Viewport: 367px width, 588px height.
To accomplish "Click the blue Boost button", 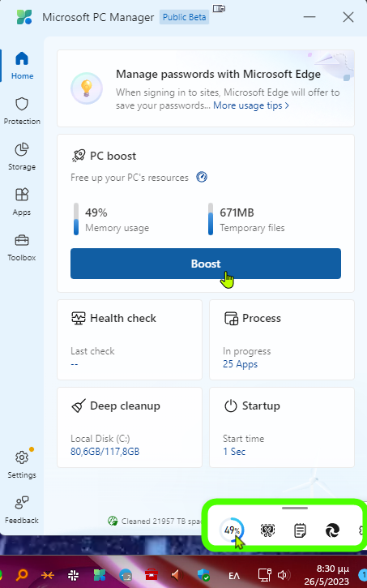I will [206, 264].
